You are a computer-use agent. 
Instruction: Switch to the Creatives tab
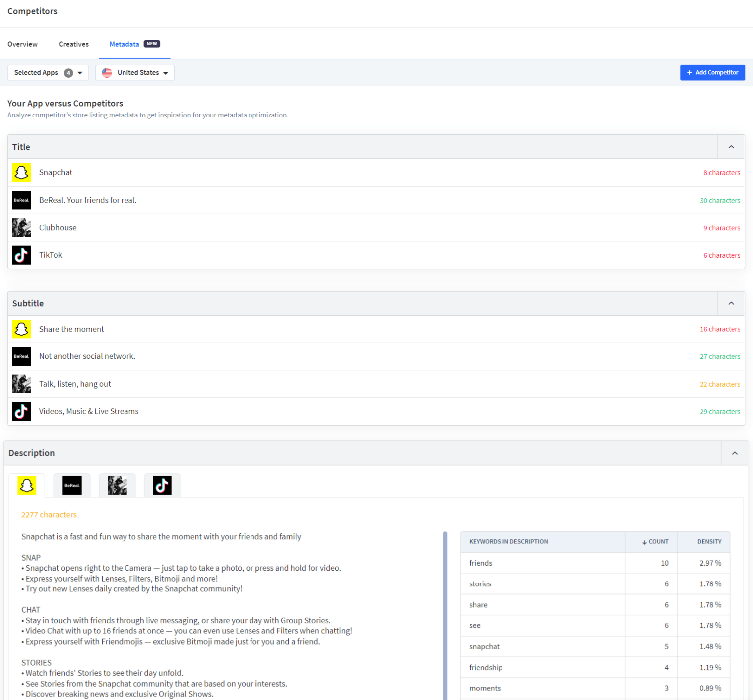[x=73, y=44]
